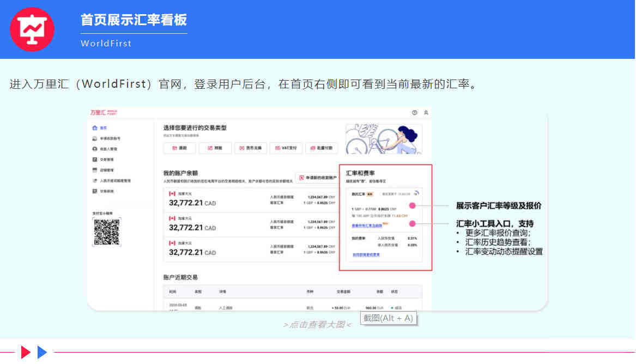The width and height of the screenshot is (636, 364).
Task: Open the user profile icon in the top bar
Action: (426, 113)
